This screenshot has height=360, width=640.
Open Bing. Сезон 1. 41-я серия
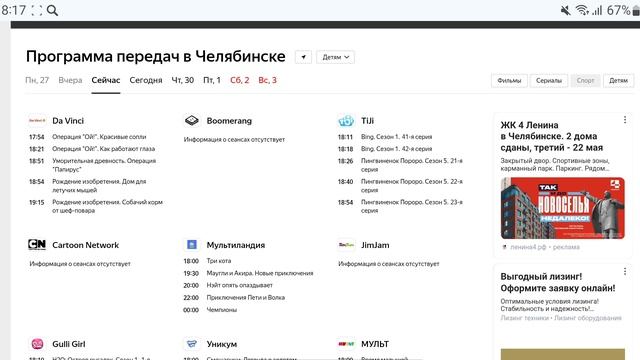385,137
